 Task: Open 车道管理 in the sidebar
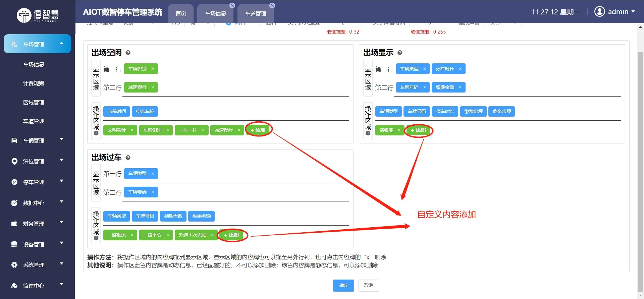click(34, 121)
